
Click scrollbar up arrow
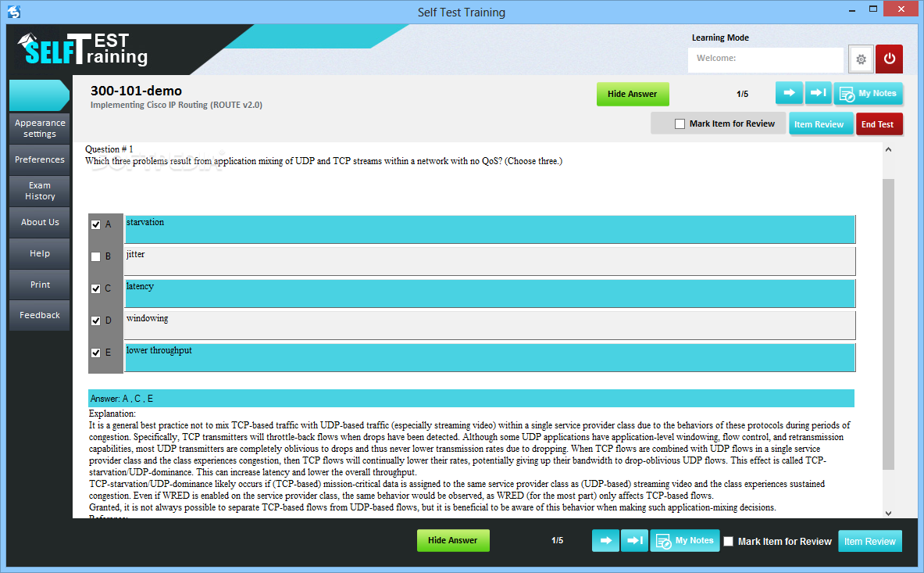(x=888, y=150)
